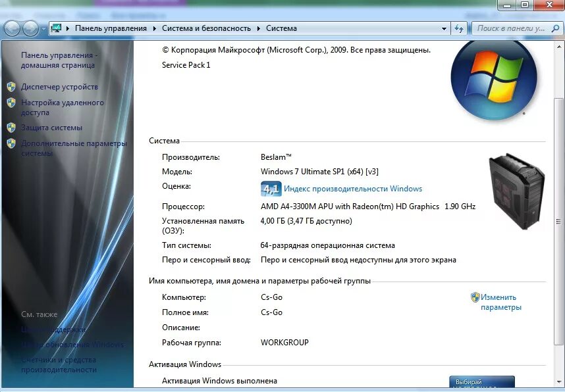Image resolution: width=565 pixels, height=392 pixels.
Task: Open Дополнительные параметры системы link
Action: (74, 148)
